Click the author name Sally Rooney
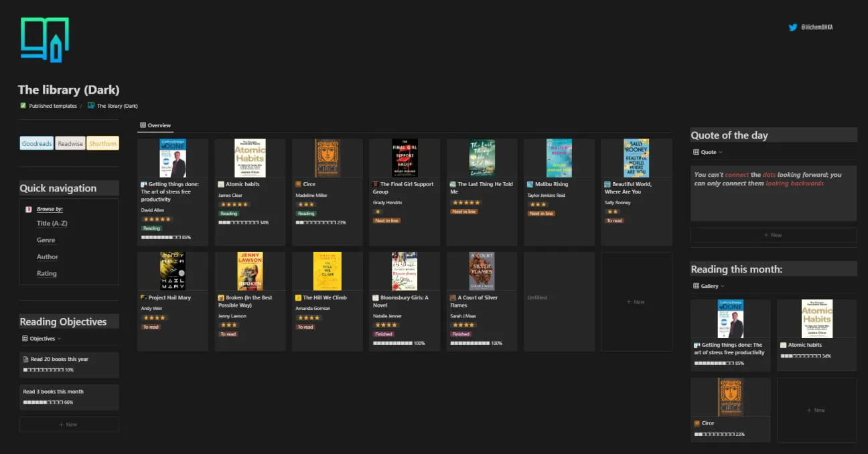Viewport: 868px width, 454px height. [x=619, y=202]
